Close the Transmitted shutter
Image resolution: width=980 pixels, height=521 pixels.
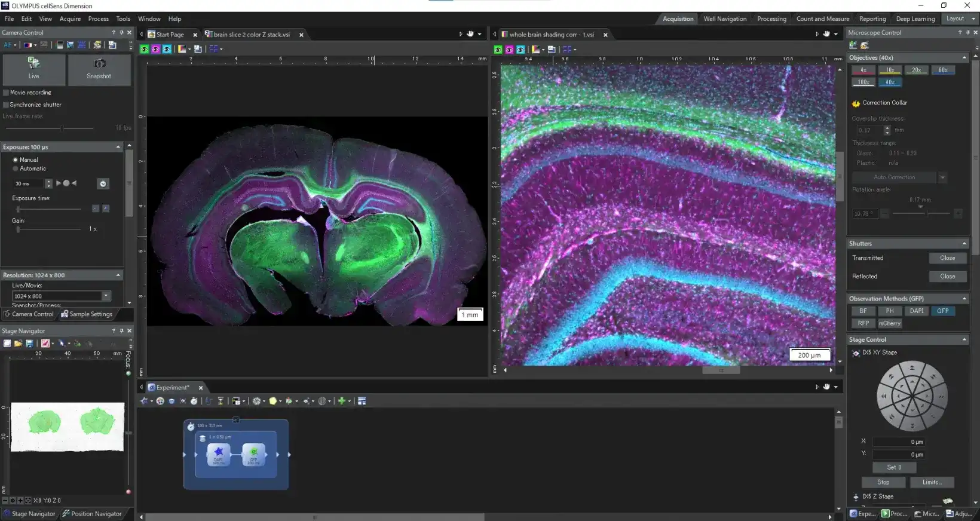(947, 258)
